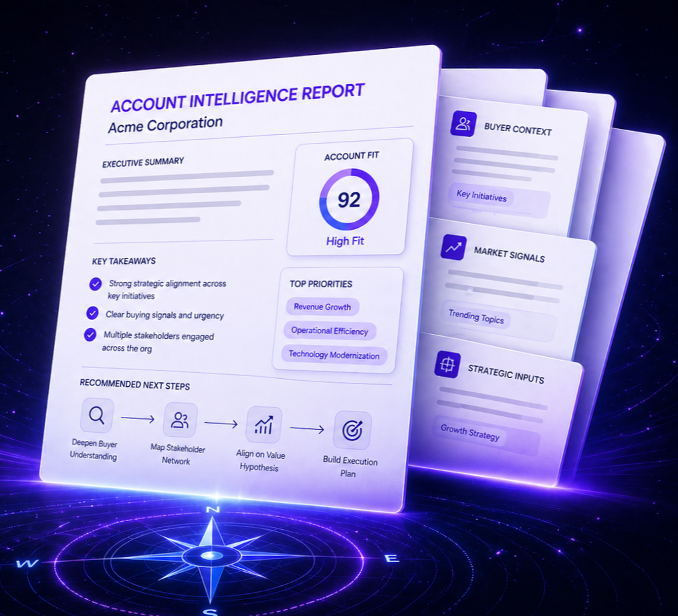This screenshot has width=678, height=616.
Task: Click the Build Execution Plan label
Action: point(350,467)
